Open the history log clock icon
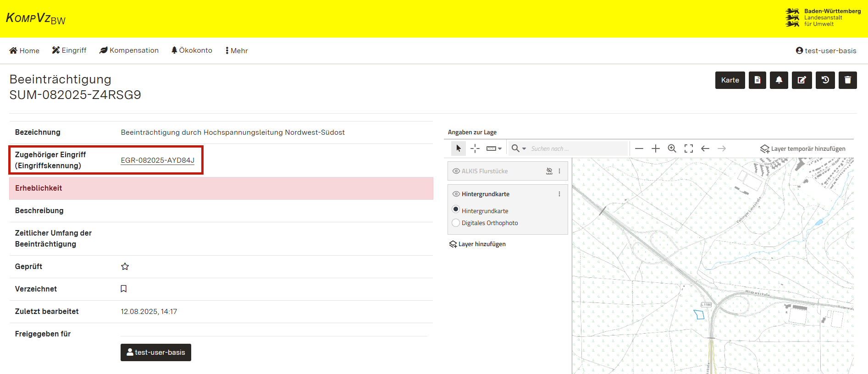 point(825,80)
